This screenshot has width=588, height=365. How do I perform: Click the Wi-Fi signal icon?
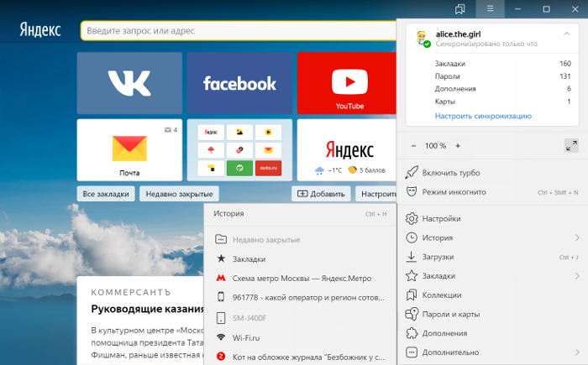click(x=221, y=337)
